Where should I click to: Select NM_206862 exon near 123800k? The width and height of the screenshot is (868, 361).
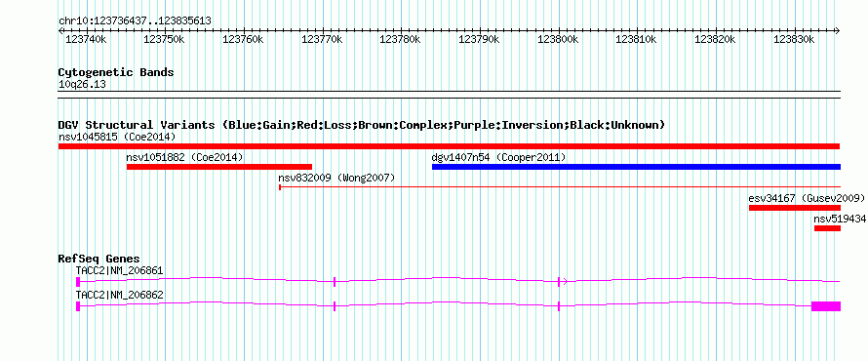[x=559, y=306]
